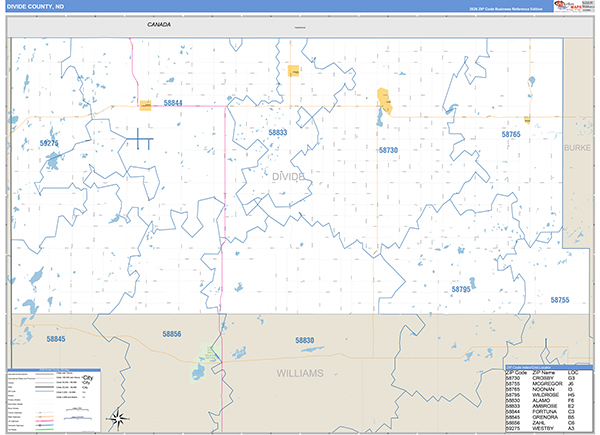Click ZIP code label 58730 on map
This screenshot has height=435, width=600.
[x=388, y=150]
